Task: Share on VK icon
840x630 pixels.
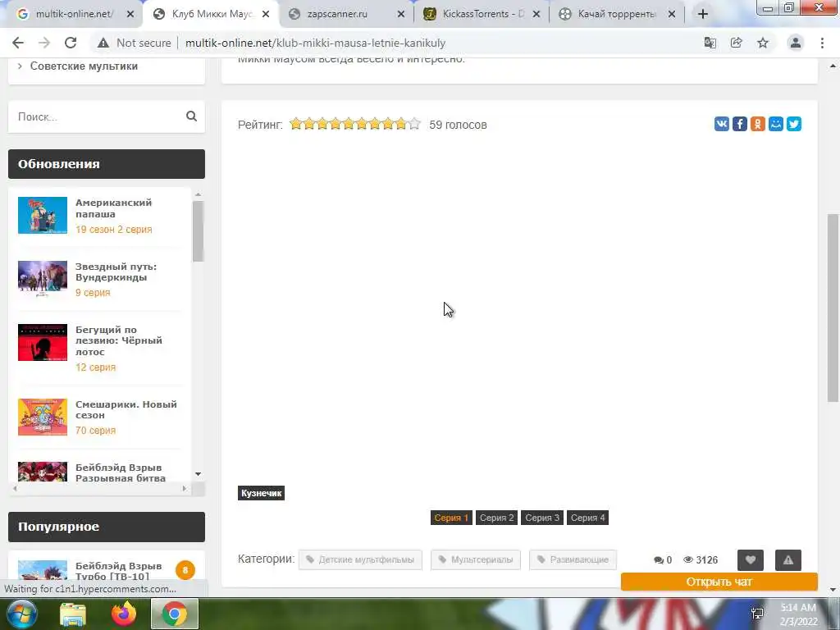Action: click(x=722, y=125)
